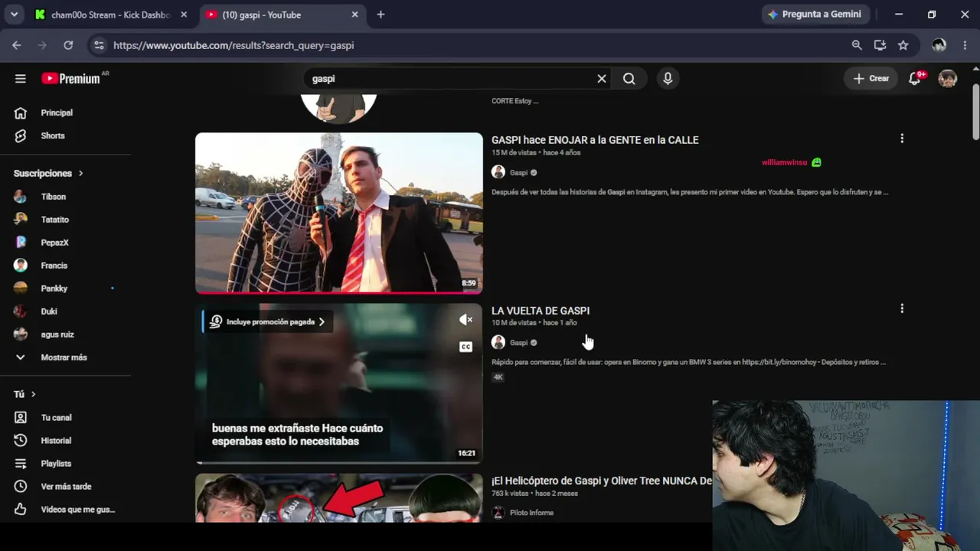
Task: Toggle captions on LA VUELTA preview
Action: coord(465,347)
